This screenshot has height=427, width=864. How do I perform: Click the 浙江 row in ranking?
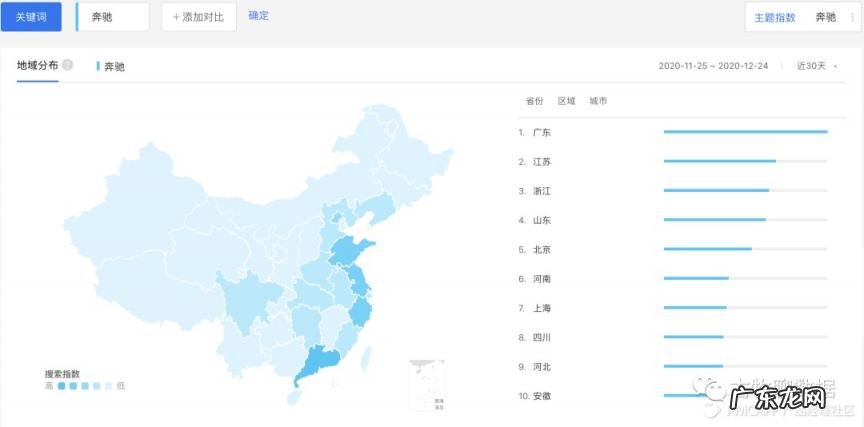[x=673, y=191]
